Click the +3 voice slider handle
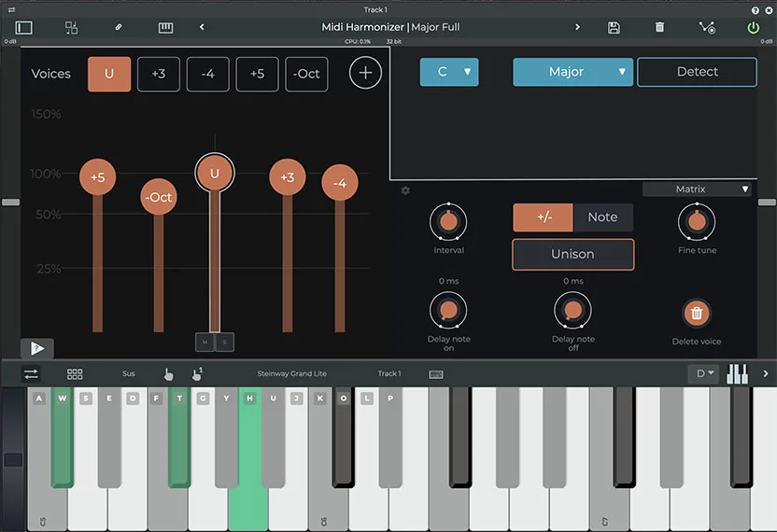 click(x=288, y=176)
